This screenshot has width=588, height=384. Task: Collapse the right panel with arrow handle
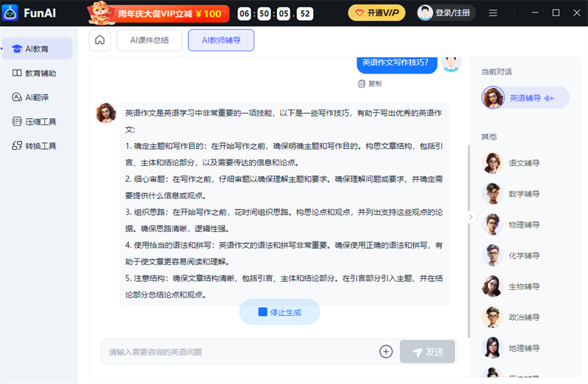tap(471, 217)
